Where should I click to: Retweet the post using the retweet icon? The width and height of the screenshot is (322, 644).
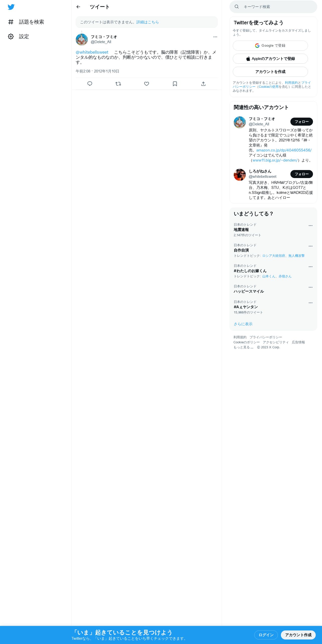coord(118,84)
